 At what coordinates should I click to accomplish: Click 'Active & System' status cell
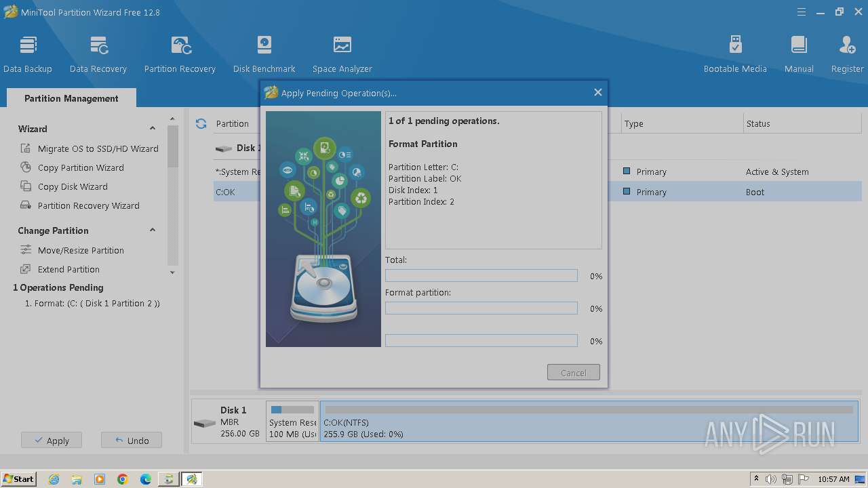pyautogui.click(x=777, y=171)
